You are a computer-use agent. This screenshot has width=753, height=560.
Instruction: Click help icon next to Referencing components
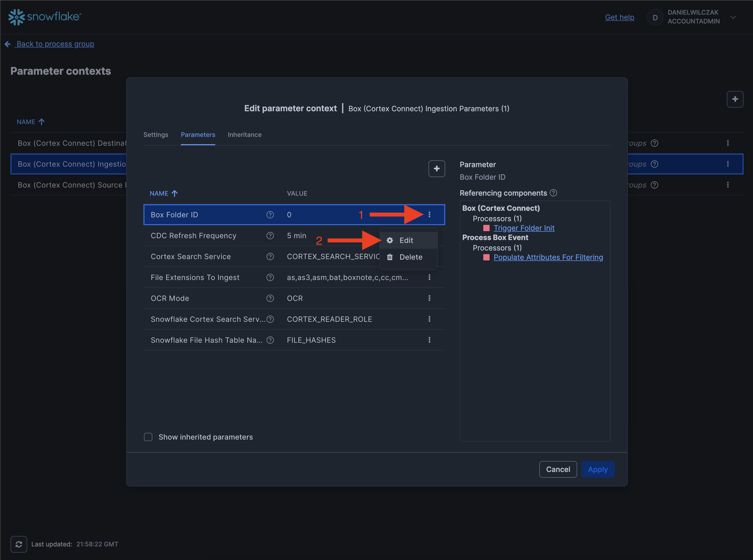(x=553, y=193)
